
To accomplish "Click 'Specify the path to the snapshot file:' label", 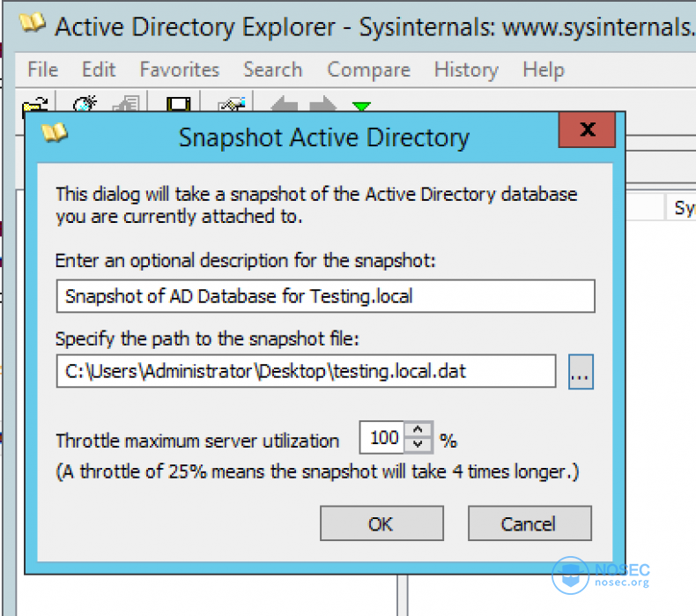I will (207, 339).
